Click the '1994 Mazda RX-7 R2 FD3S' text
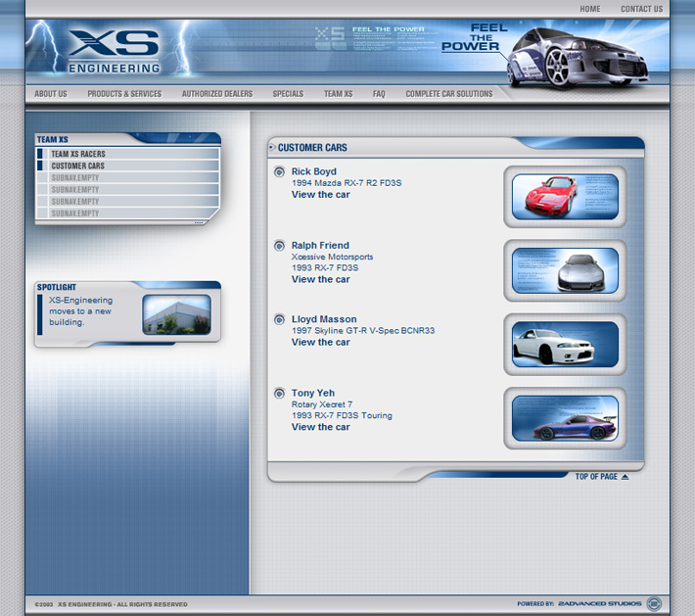Image resolution: width=695 pixels, height=616 pixels. coord(347,183)
